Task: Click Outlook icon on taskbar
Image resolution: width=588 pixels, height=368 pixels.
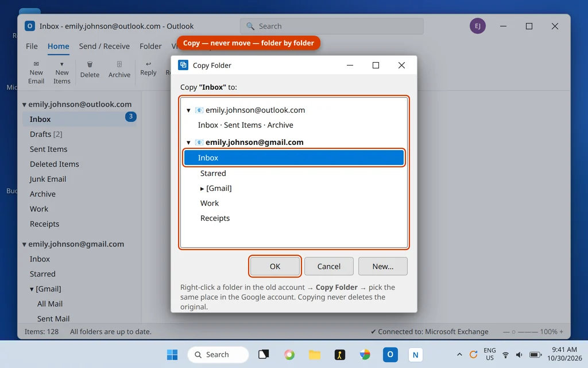Action: pos(390,354)
